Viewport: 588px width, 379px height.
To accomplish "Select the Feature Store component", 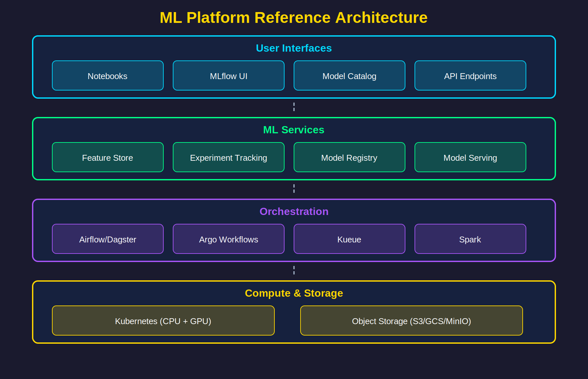I will pos(107,157).
